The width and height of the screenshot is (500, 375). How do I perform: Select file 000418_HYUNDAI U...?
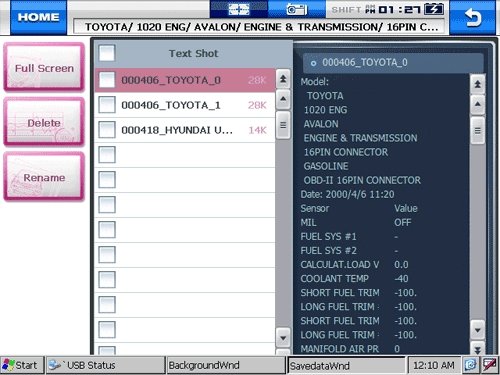tap(185, 130)
